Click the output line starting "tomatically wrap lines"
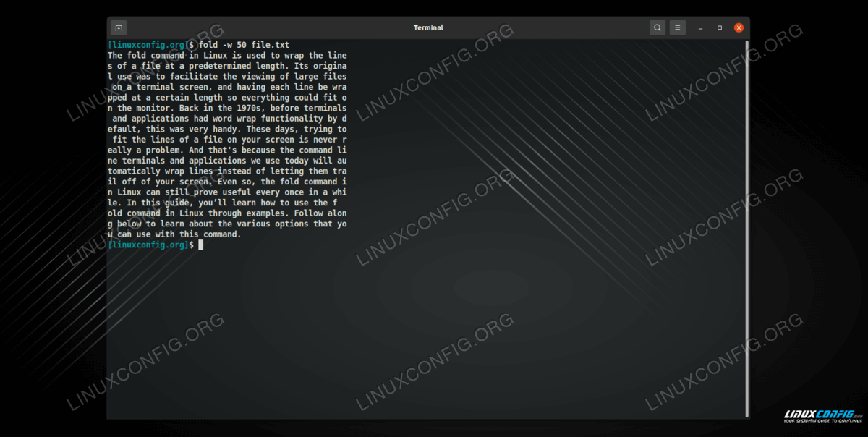The height and width of the screenshot is (437, 868). (227, 171)
